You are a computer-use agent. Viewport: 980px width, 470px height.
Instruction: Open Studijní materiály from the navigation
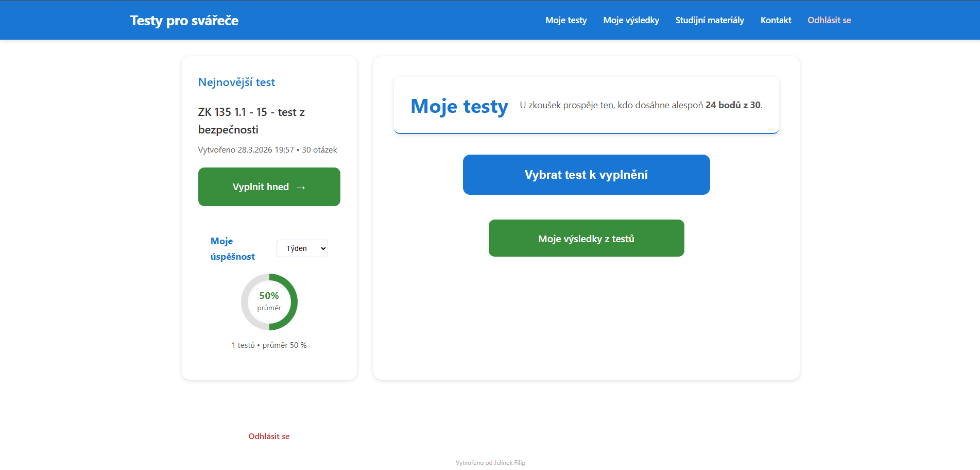tap(709, 20)
